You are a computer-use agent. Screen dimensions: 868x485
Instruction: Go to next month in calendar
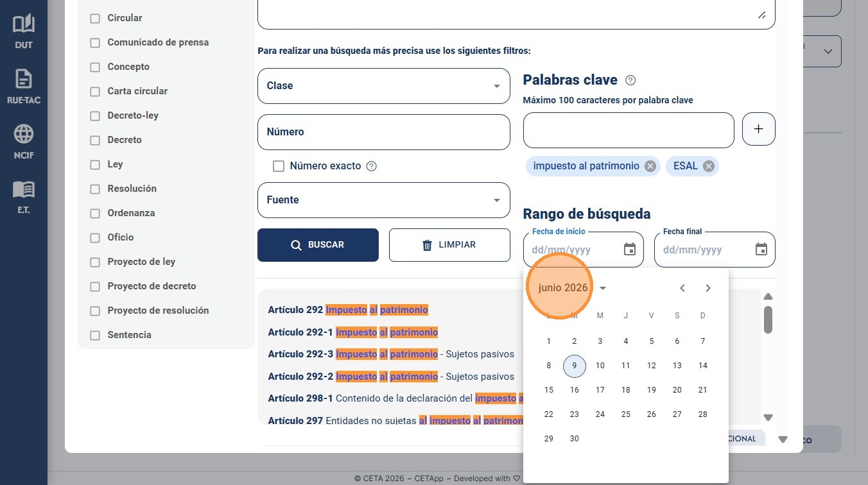[x=708, y=288]
